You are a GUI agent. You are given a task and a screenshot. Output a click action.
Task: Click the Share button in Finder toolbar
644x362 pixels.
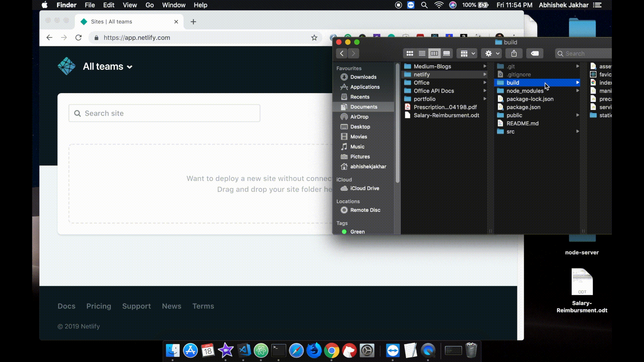coord(514,54)
